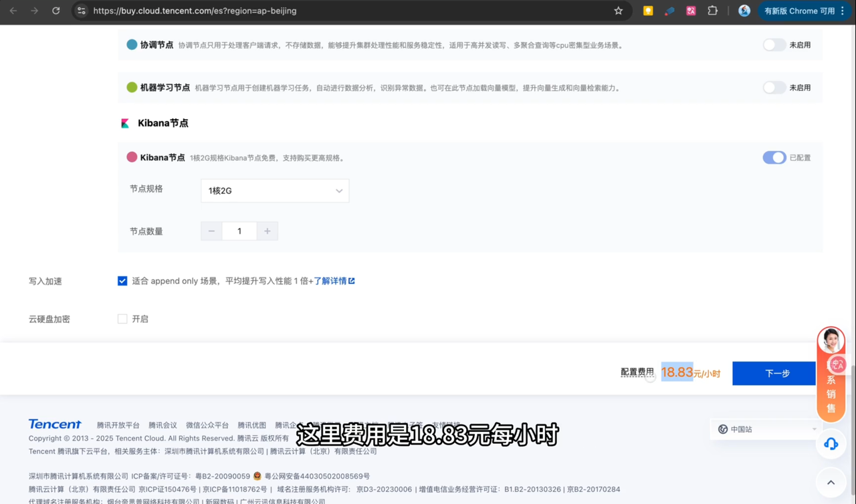
Task: Open the pink translate extension icon
Action: point(691,11)
